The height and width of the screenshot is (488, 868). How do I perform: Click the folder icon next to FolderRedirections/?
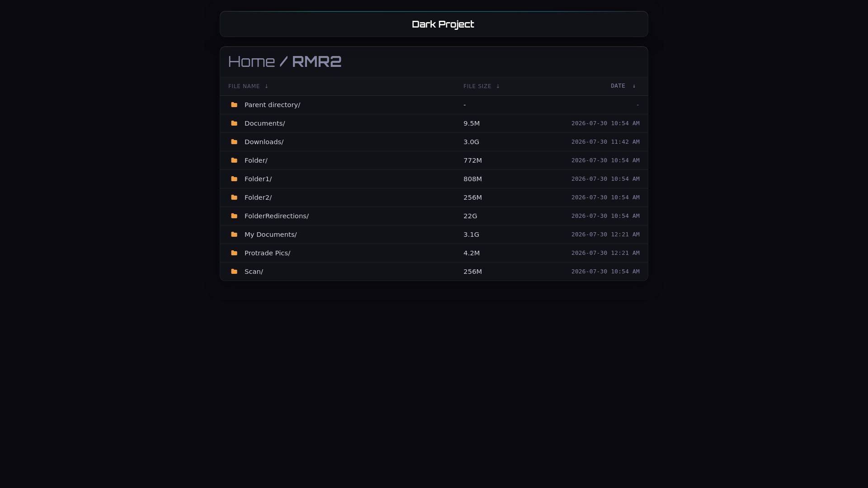point(234,216)
